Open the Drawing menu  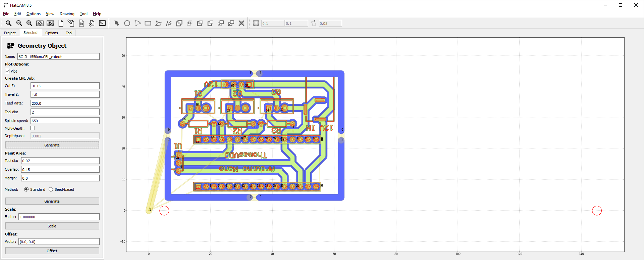pos(67,14)
